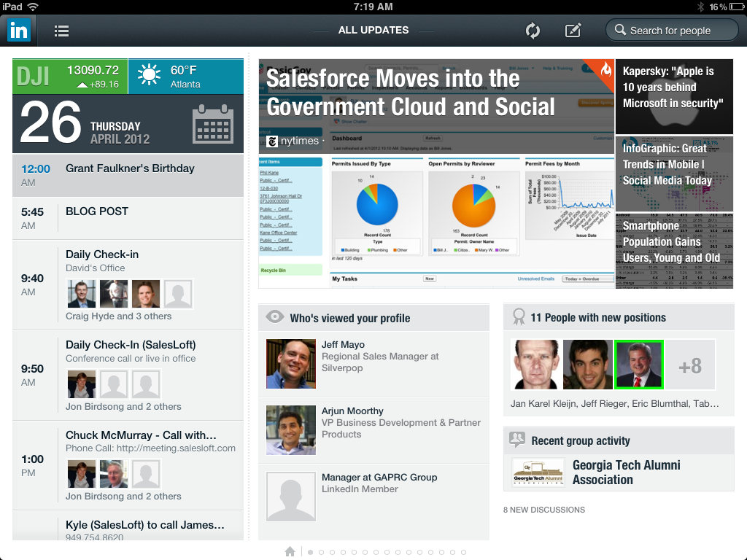Open the Atlanta weather tile
This screenshot has width=747, height=560.
(x=186, y=76)
